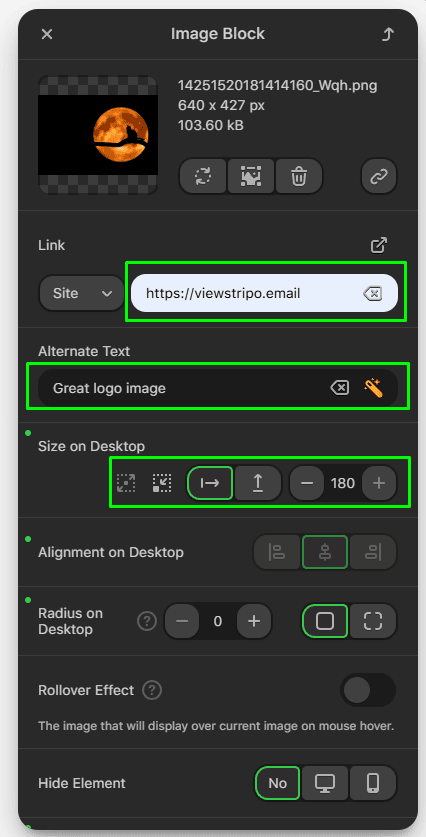Viewport: 426px width, 837px height.
Task: Open the Site link type dropdown
Action: tap(82, 293)
